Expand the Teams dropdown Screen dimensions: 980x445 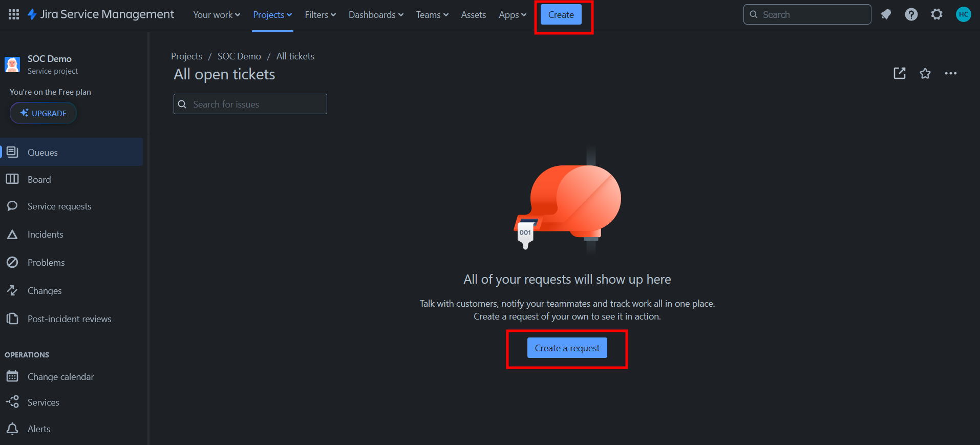pos(432,15)
